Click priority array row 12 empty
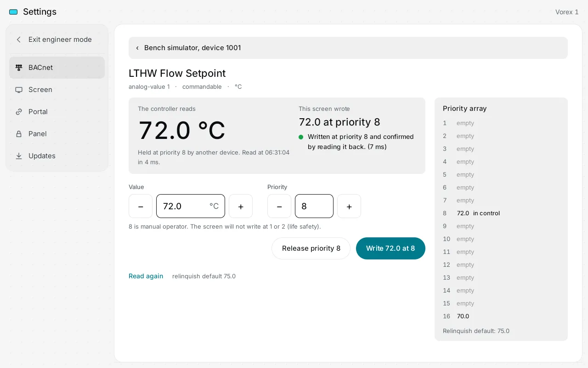The width and height of the screenshot is (588, 368). point(501,264)
